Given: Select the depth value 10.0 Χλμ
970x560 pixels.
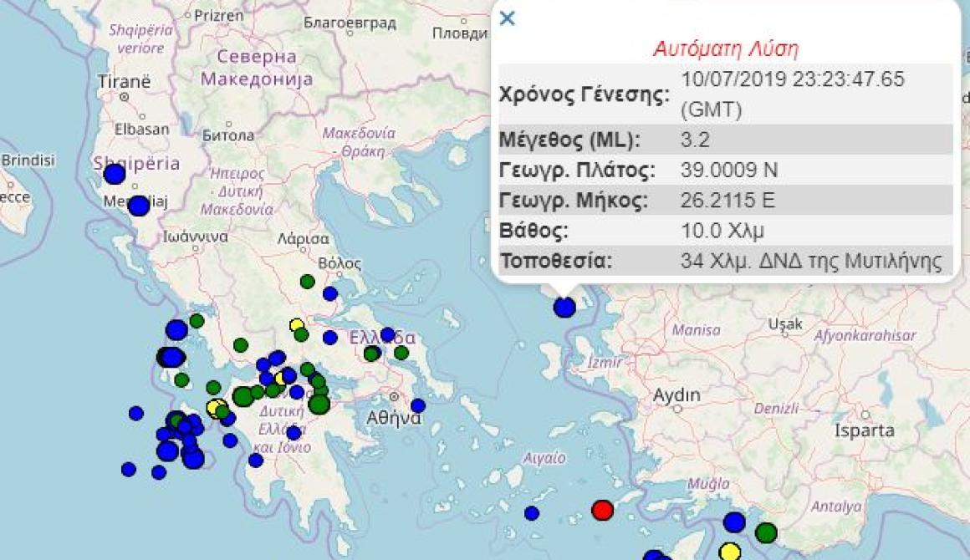Looking at the screenshot, I should tap(722, 230).
